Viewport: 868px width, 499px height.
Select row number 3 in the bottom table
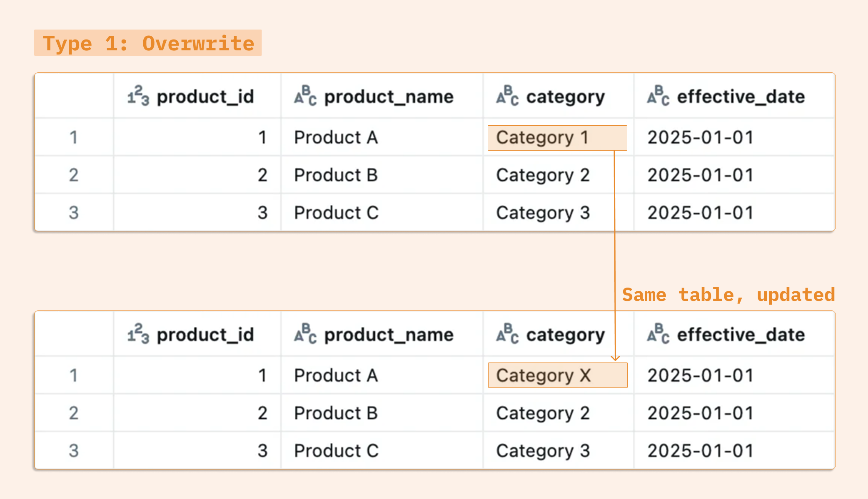[x=74, y=451]
